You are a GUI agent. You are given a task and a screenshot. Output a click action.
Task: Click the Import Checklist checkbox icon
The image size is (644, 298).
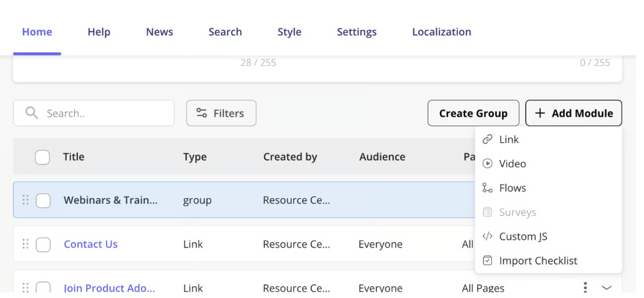click(x=487, y=261)
